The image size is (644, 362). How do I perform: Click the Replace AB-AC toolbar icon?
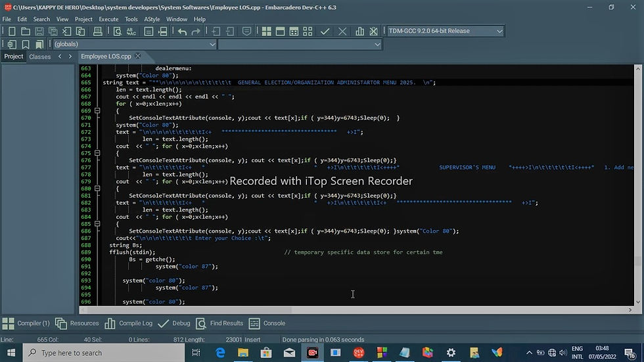(x=131, y=31)
